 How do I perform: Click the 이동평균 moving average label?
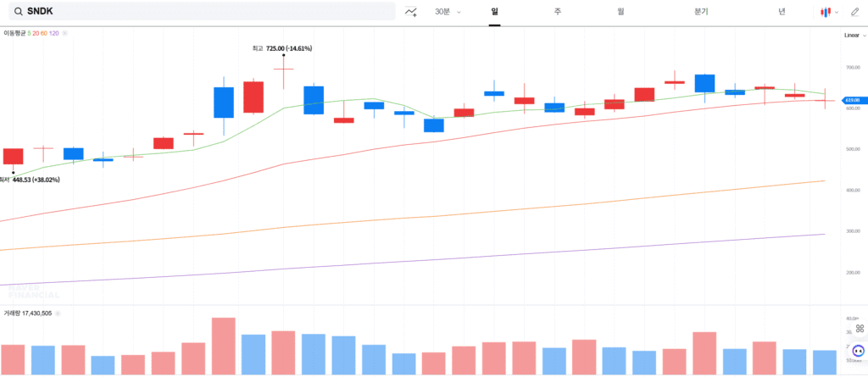[x=14, y=33]
